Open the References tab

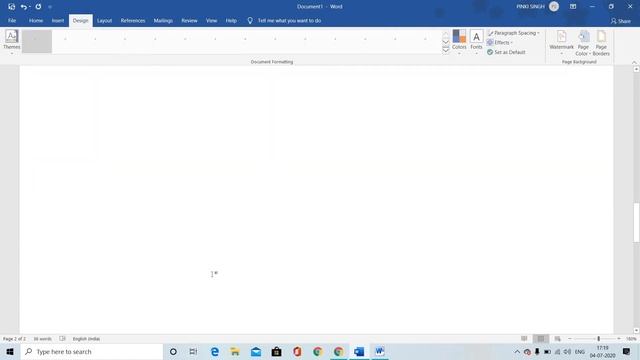[x=133, y=20]
